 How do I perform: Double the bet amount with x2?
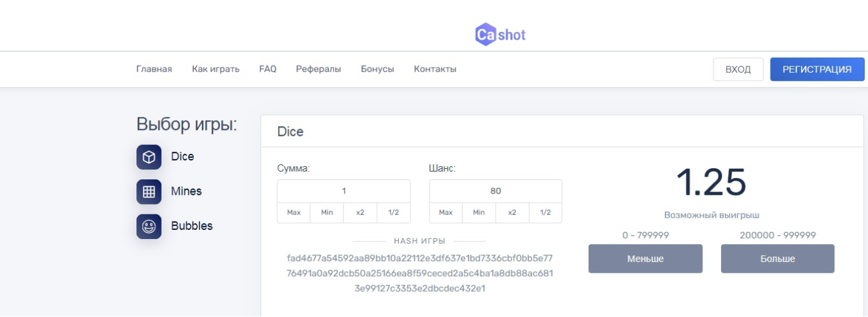tap(360, 212)
